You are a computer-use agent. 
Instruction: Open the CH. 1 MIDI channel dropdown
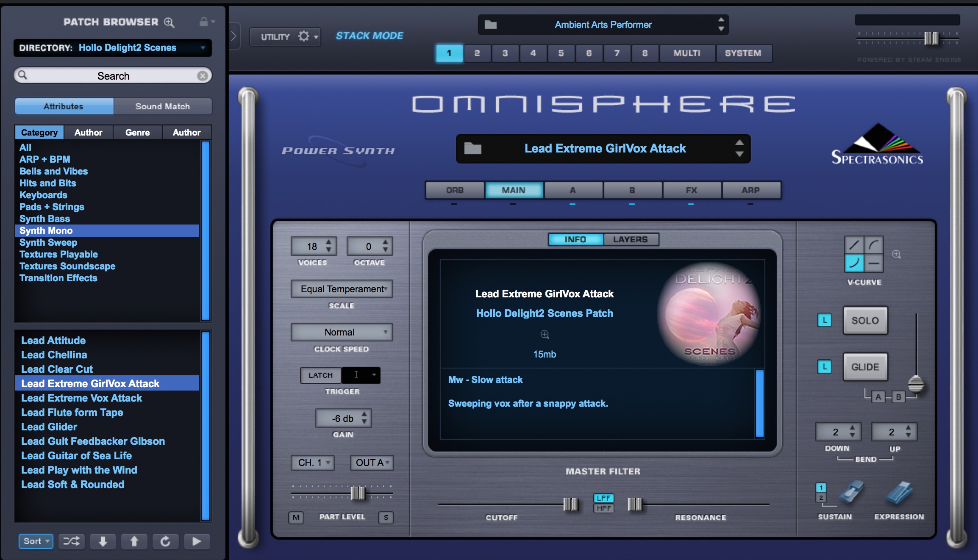pos(313,463)
